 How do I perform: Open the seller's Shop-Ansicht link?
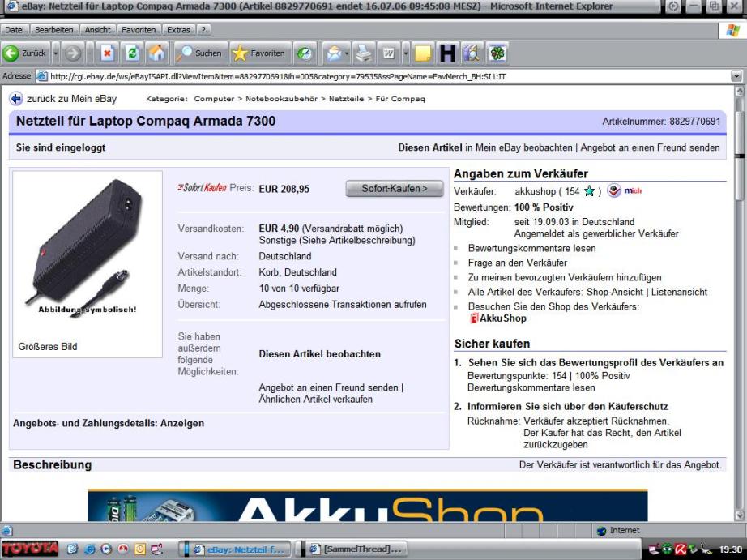pos(615,292)
